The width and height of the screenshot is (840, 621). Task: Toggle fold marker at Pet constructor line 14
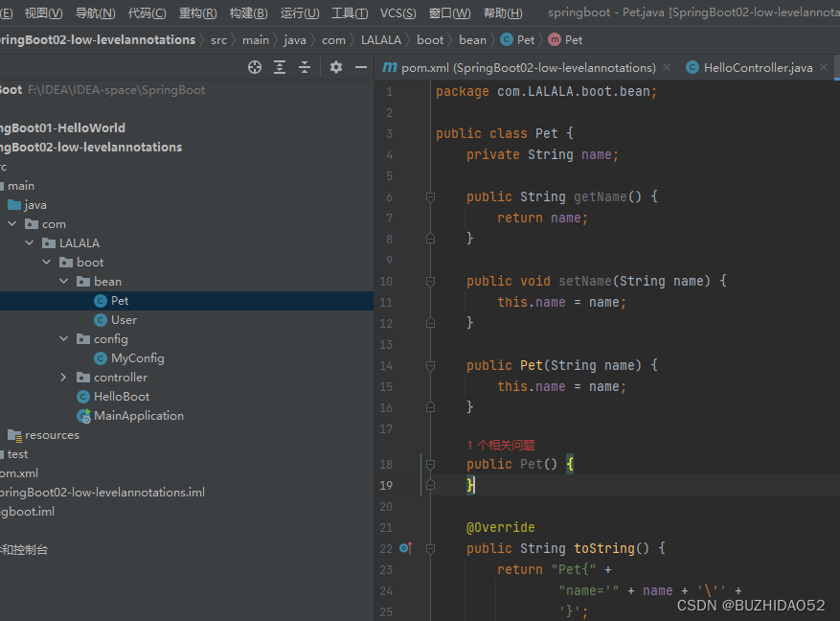point(430,365)
